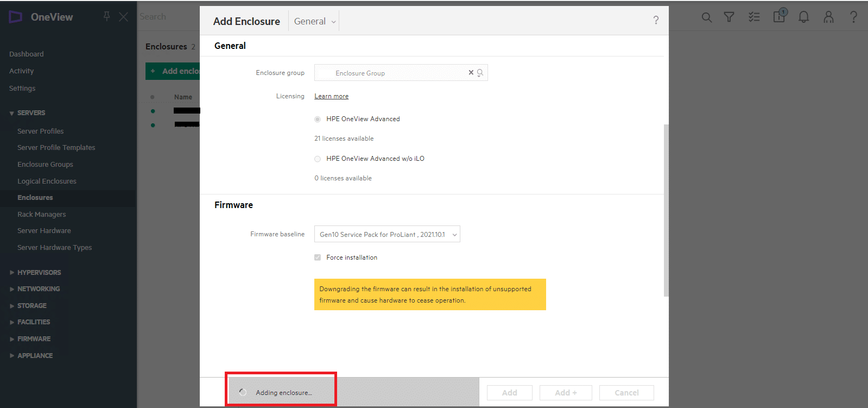Screen dimensions: 868x408
Task: Expand the FACILITIES section
Action: [x=30, y=322]
